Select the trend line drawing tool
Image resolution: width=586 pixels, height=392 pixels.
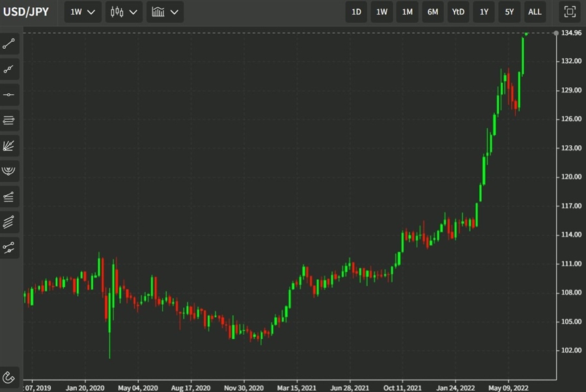click(9, 44)
